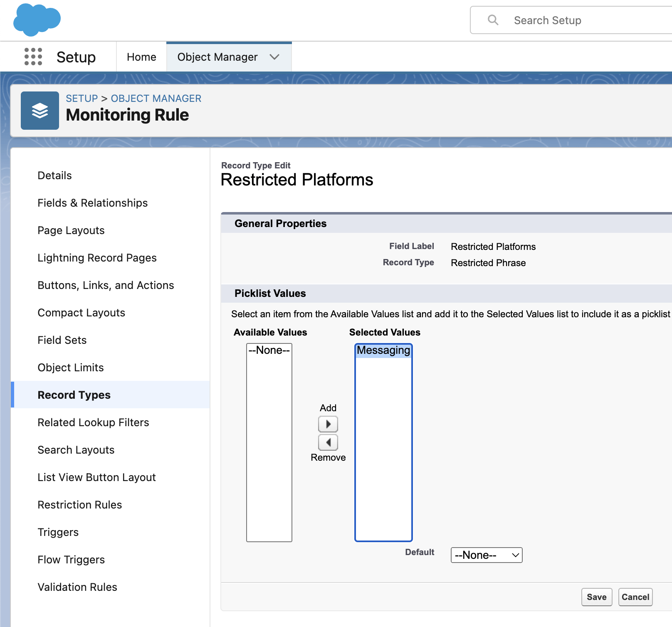Save the record type changes
Image resolution: width=672 pixels, height=627 pixels.
pyautogui.click(x=596, y=597)
